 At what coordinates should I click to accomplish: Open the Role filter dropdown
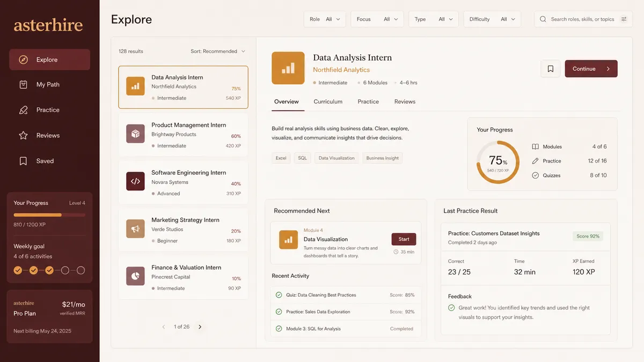[x=325, y=19]
